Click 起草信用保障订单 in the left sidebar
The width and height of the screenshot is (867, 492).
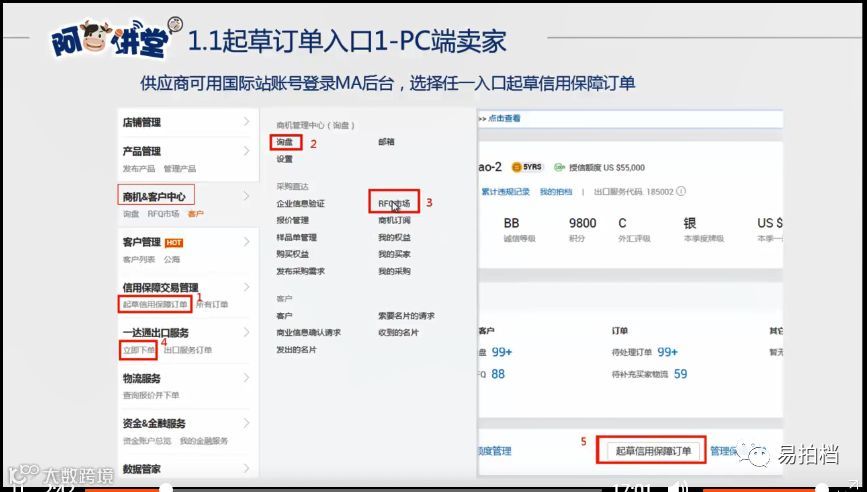(155, 305)
